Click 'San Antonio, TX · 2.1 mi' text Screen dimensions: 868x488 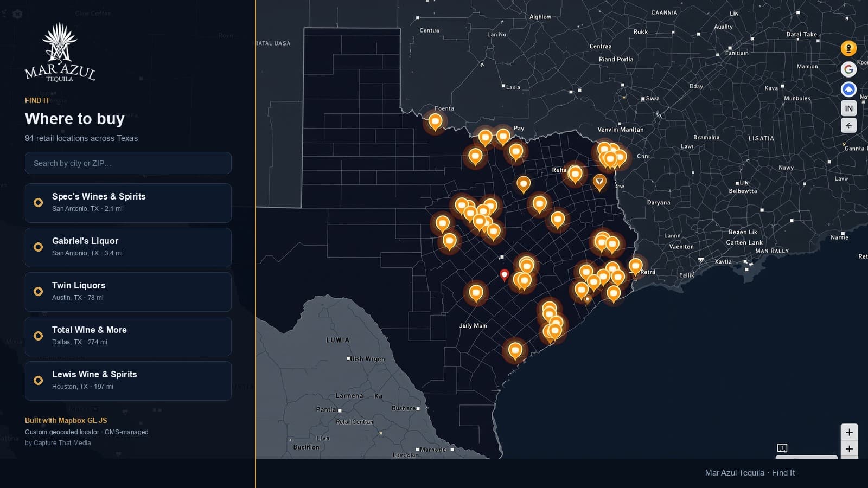(87, 209)
